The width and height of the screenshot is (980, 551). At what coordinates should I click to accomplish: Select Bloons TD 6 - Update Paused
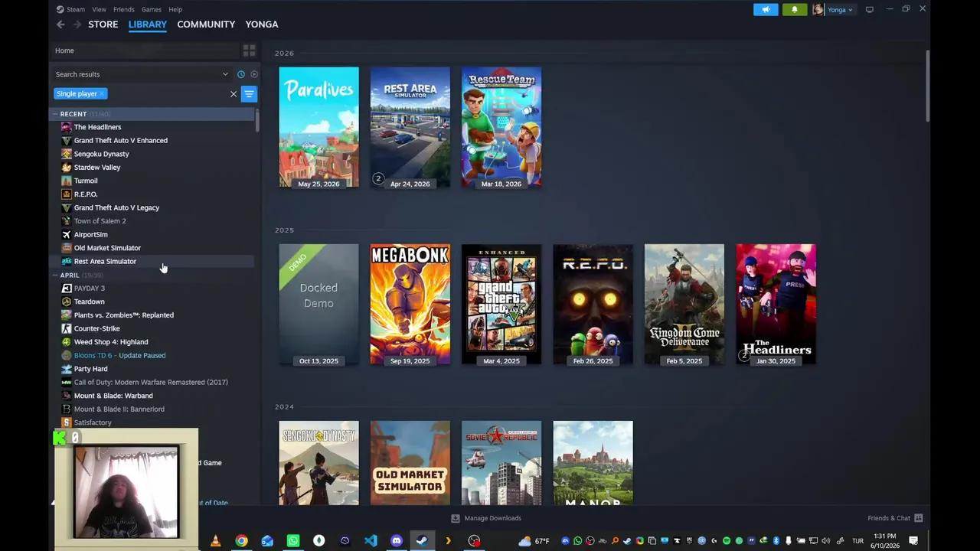pos(119,355)
